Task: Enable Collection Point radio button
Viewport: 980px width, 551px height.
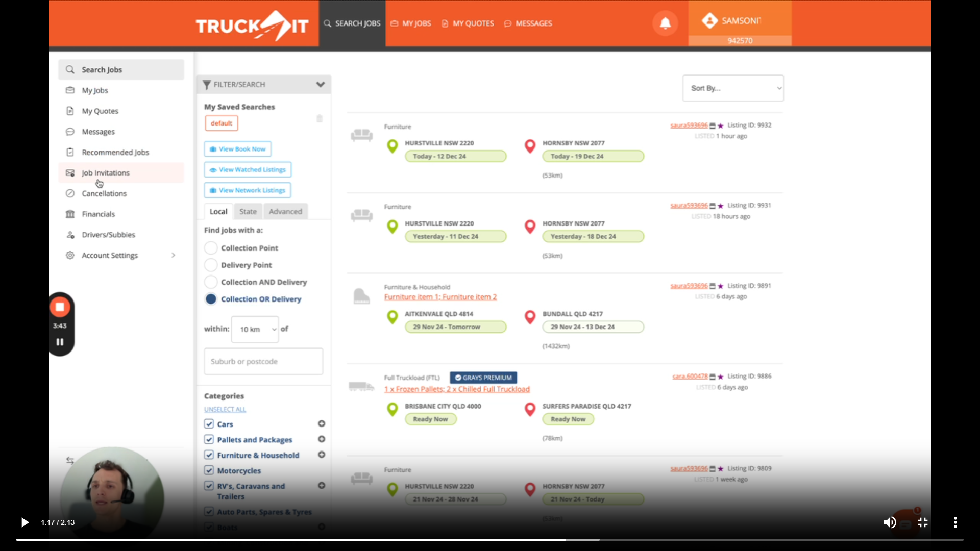Action: coord(211,247)
